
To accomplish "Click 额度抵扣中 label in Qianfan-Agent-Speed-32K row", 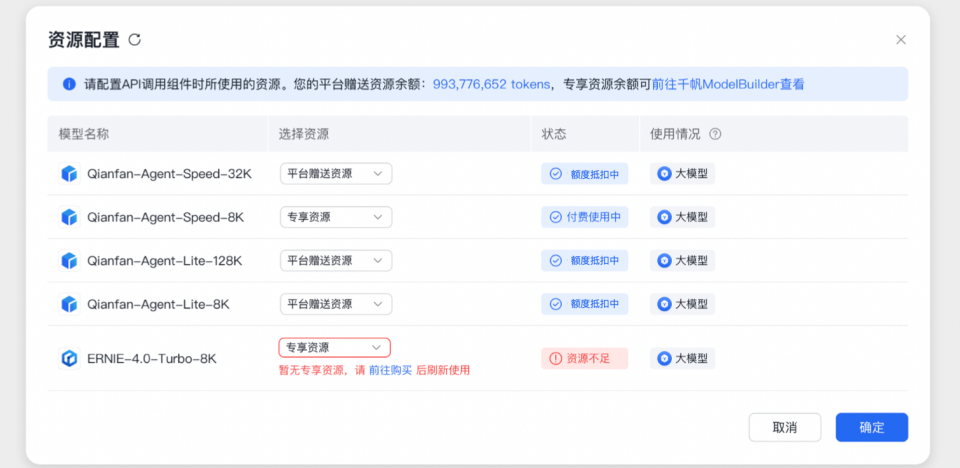I will [595, 174].
